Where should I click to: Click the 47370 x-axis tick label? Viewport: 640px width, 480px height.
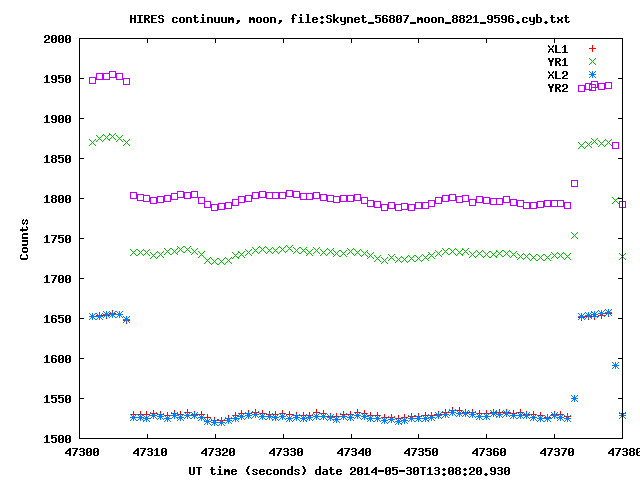(x=557, y=452)
